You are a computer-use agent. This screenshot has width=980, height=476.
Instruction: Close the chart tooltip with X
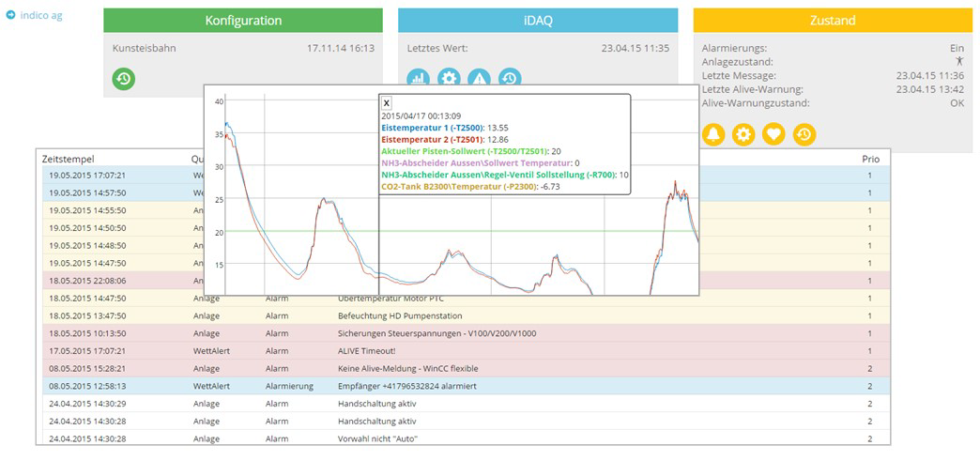pyautogui.click(x=386, y=103)
